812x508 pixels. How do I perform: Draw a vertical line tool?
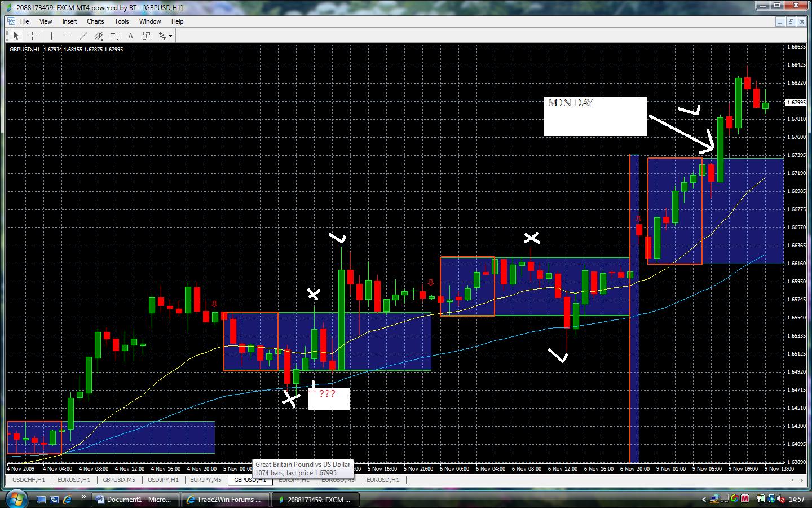pyautogui.click(x=51, y=36)
